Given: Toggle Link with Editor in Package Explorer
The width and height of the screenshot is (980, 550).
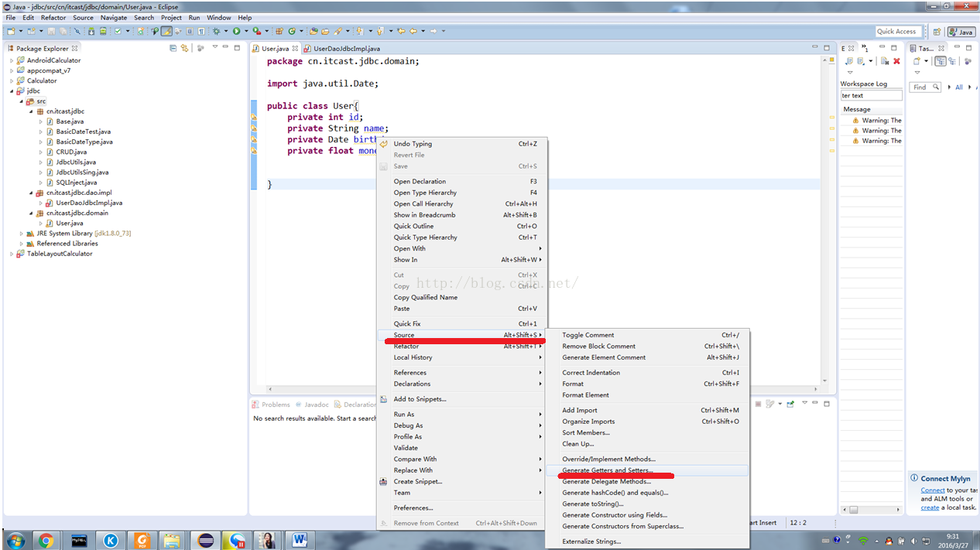Looking at the screenshot, I should (184, 48).
